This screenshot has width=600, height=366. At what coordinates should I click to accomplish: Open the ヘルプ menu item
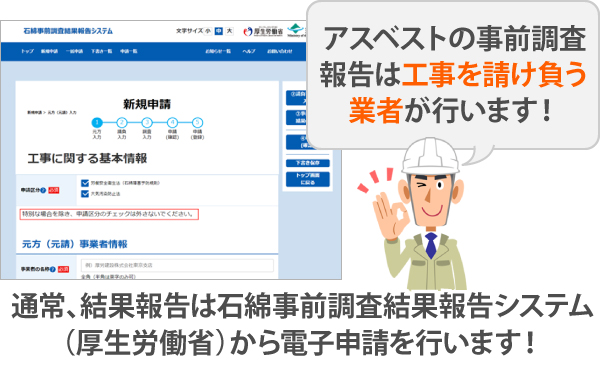point(249,51)
